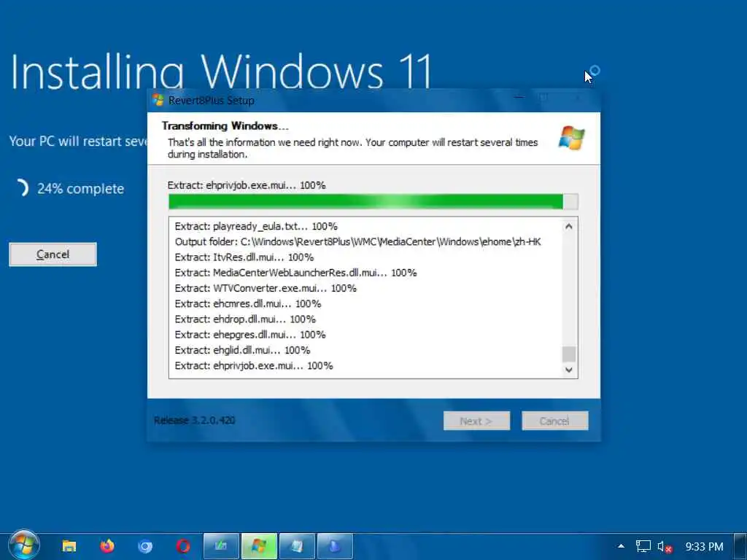Select the ehcmres.dll.mui log line

[x=248, y=304]
